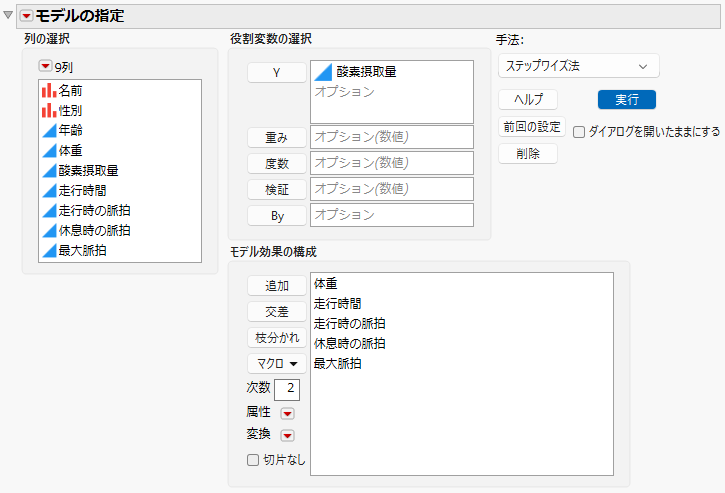Click the continuous icon in the Y role box
The width and height of the screenshot is (725, 493).
coord(323,72)
